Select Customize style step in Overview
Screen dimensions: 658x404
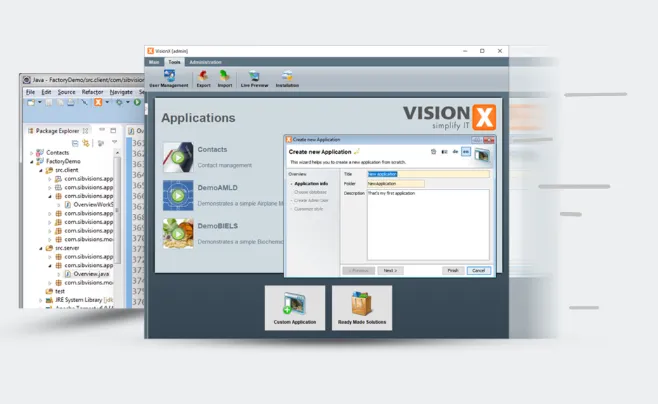308,209
